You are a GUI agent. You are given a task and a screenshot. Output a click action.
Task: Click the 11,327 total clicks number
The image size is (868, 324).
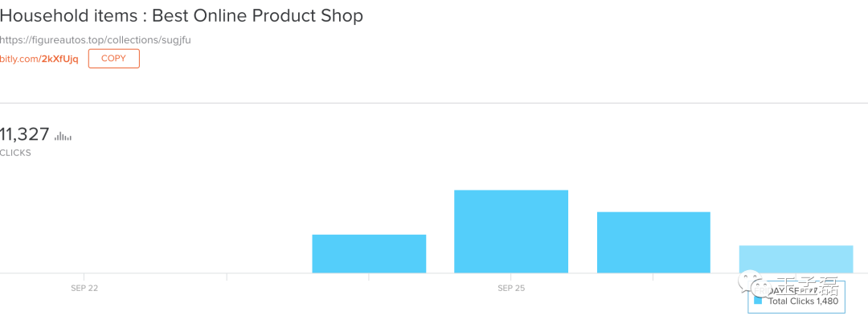(25, 134)
